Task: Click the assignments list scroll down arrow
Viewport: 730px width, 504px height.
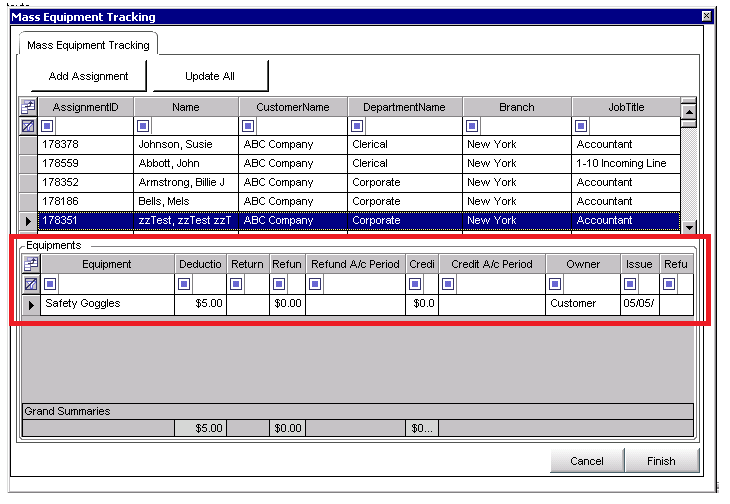Action: (689, 227)
